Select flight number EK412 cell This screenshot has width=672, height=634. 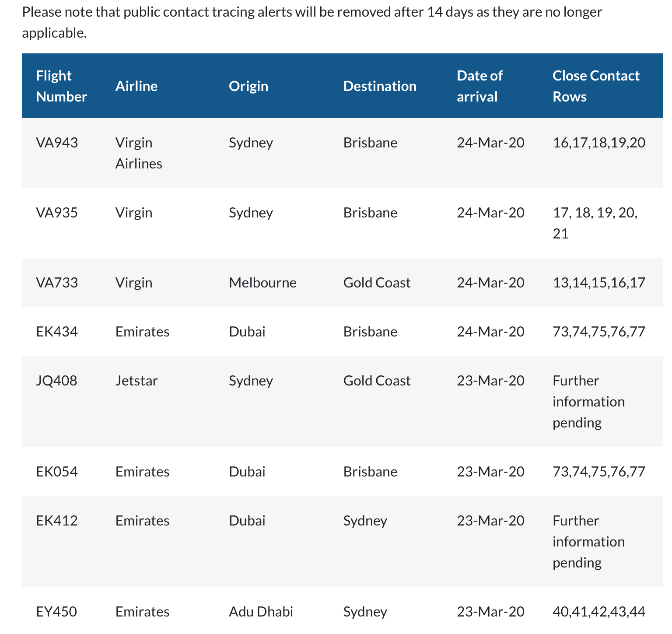coord(57,521)
